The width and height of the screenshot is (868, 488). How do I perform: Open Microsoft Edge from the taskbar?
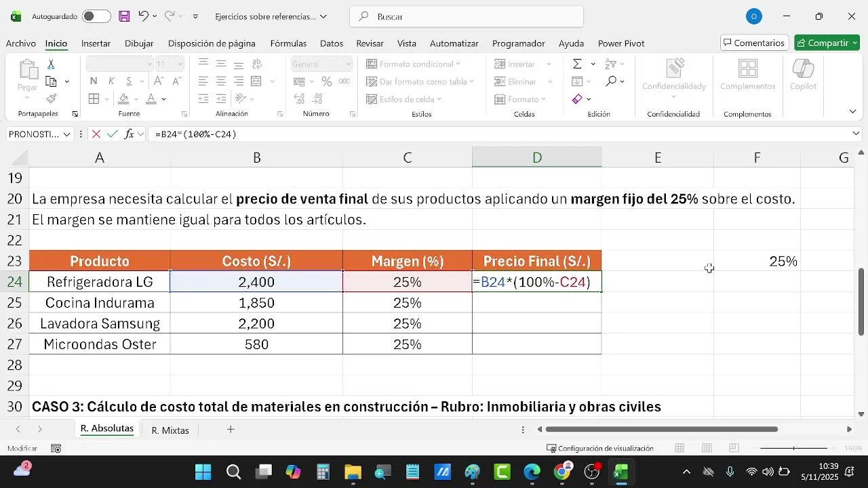click(x=532, y=472)
